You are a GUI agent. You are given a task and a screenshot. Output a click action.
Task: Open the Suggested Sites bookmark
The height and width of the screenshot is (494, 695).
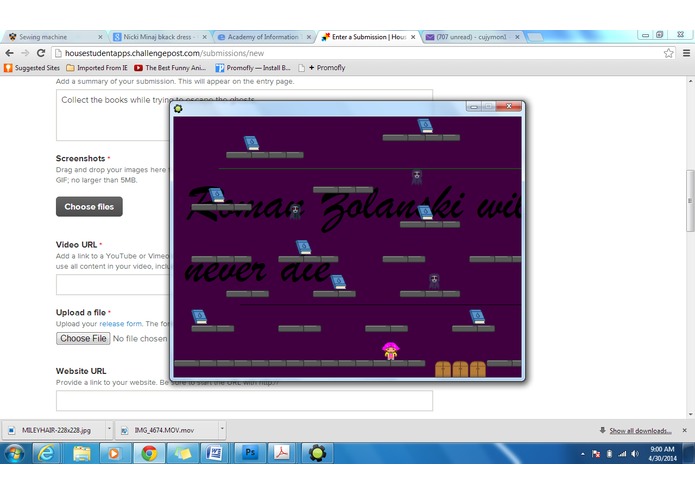coord(32,68)
